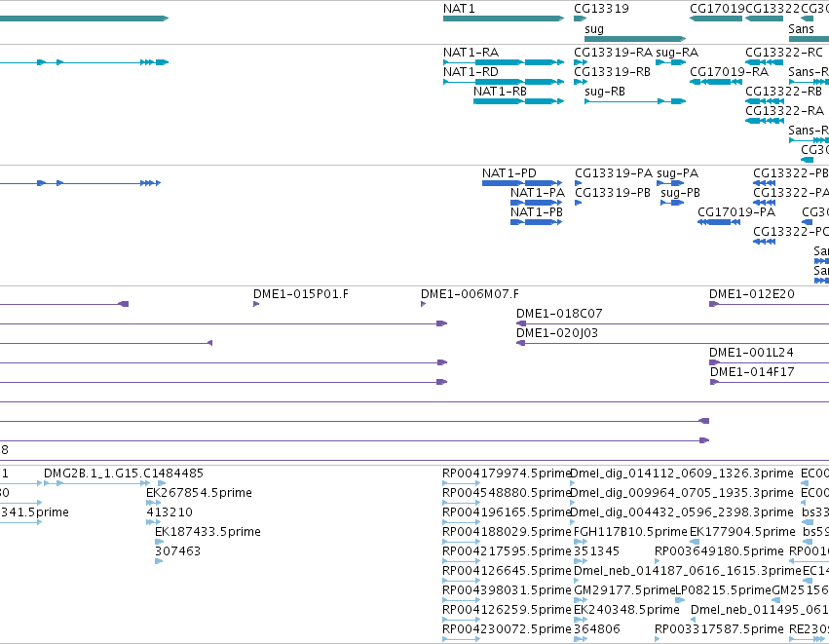The height and width of the screenshot is (644, 829).
Task: Select BAC clone label DME1-014F17
Action: coord(752,372)
